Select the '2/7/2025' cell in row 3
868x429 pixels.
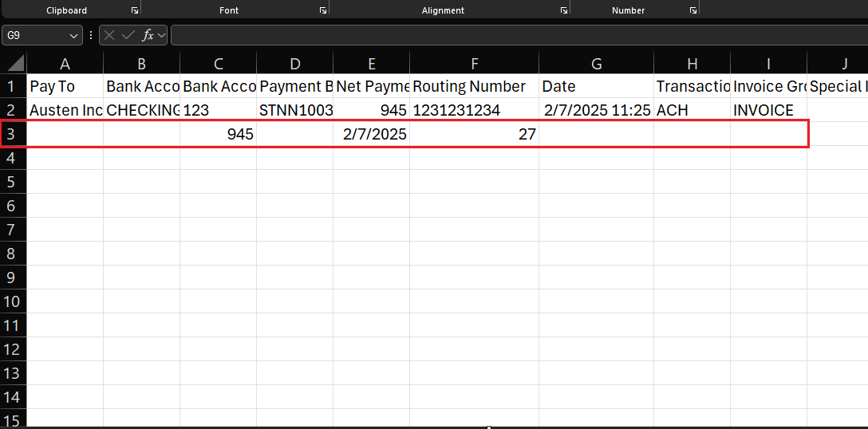[x=372, y=134]
